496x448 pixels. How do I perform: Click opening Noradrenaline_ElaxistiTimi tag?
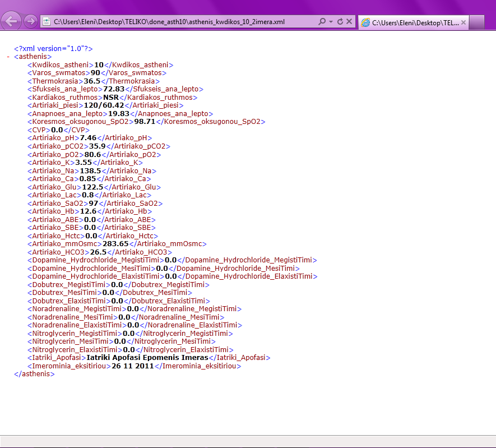[x=77, y=325]
